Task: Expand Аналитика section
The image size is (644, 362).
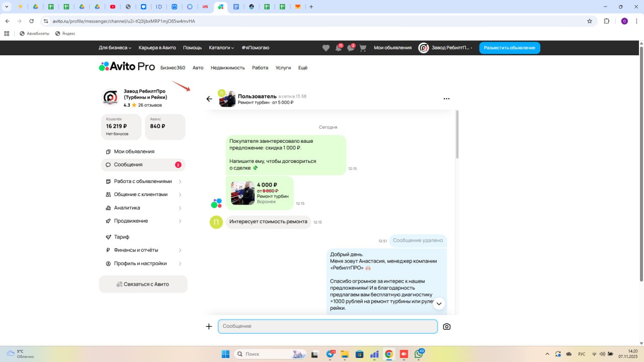Action: tap(143, 208)
